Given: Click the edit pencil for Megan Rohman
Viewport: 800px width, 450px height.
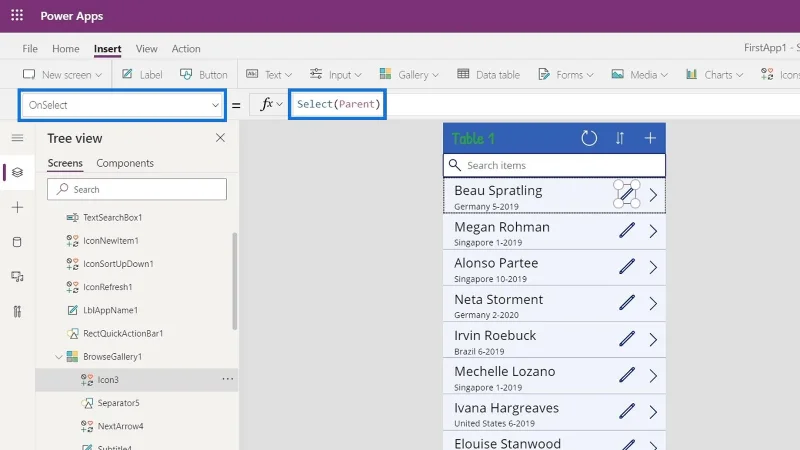Looking at the screenshot, I should [627, 231].
